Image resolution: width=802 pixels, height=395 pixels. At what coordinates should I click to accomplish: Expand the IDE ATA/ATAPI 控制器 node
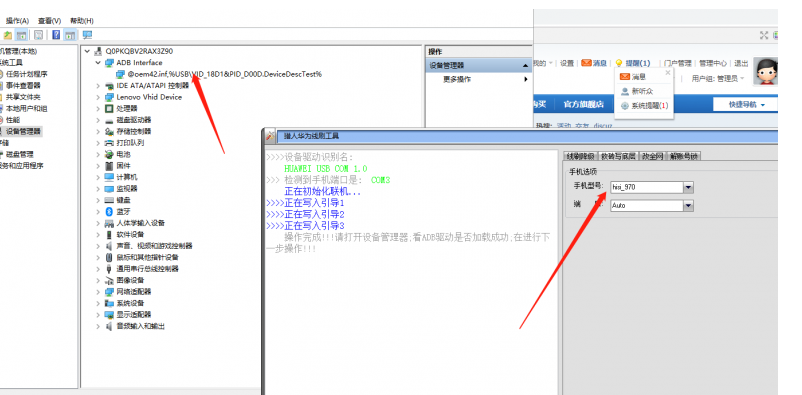(98, 85)
